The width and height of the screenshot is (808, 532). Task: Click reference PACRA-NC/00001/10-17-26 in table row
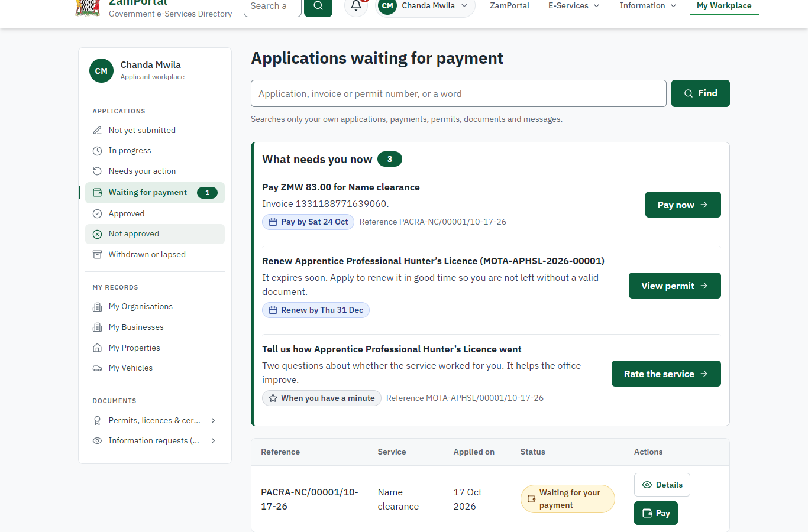click(310, 499)
